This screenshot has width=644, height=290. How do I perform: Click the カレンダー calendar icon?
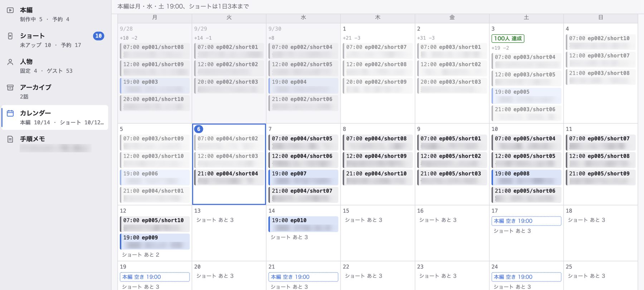coord(10,113)
